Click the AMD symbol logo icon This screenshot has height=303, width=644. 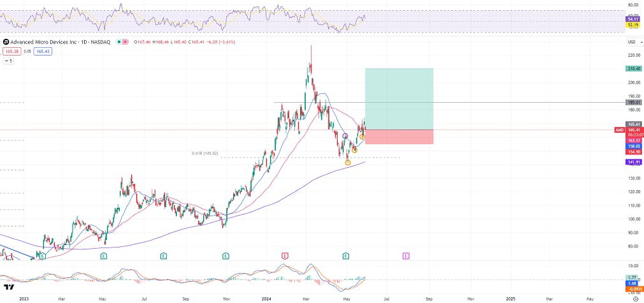point(6,42)
